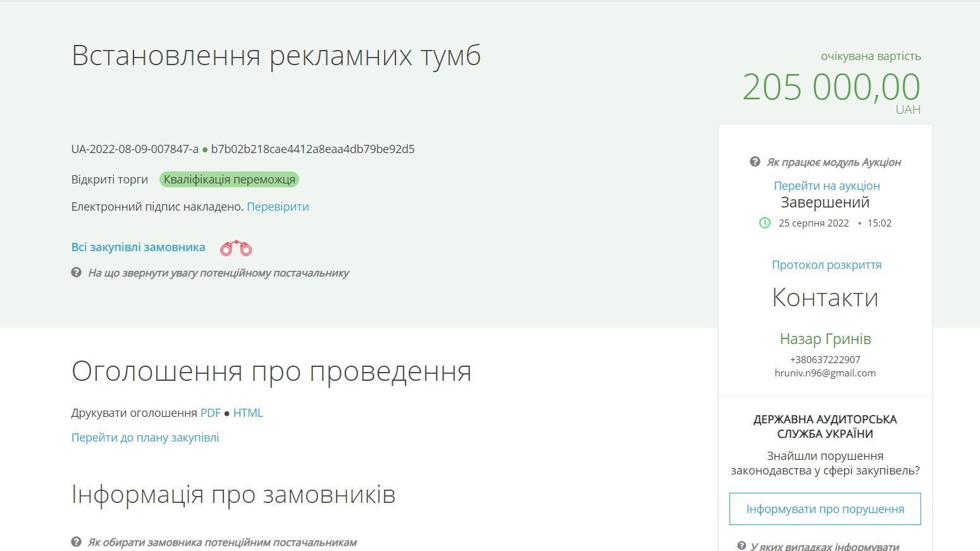
Task: Open 'Всі закупівлі замовника'
Action: (x=138, y=247)
